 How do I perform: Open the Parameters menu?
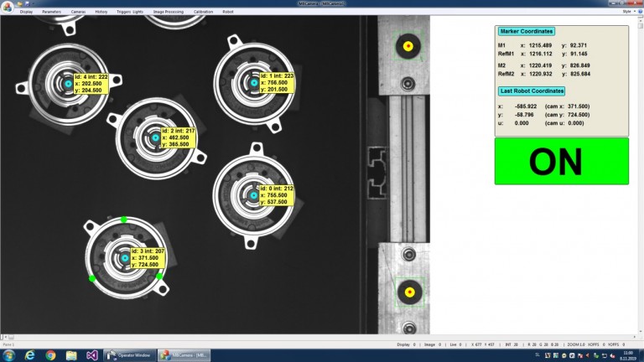pos(52,12)
